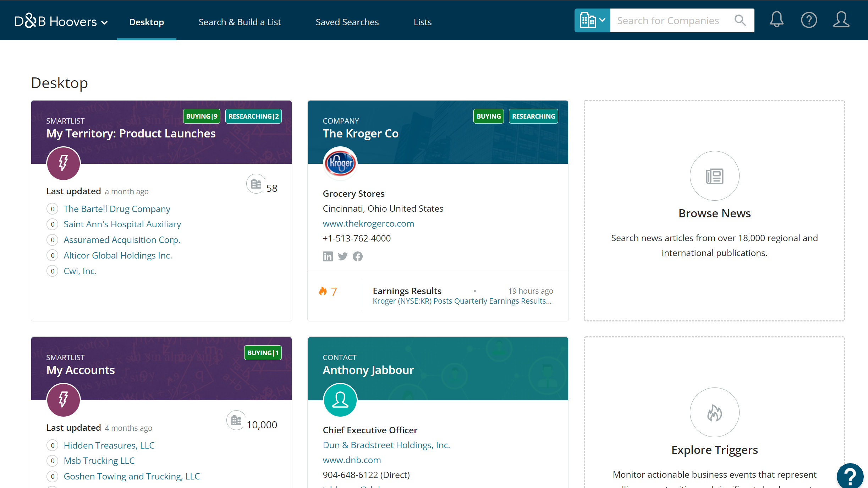The height and width of the screenshot is (488, 868).
Task: Click the search magnifier icon
Action: coord(740,20)
